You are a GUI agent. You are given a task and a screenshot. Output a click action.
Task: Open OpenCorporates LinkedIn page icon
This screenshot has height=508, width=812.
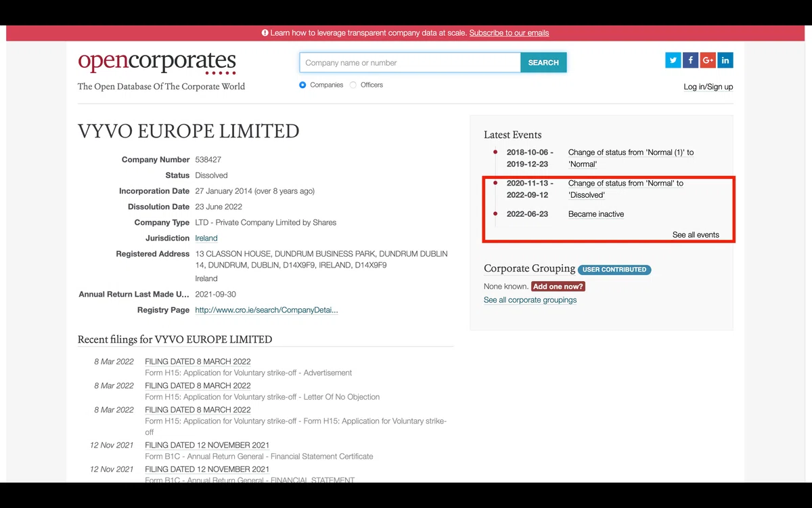pos(725,60)
